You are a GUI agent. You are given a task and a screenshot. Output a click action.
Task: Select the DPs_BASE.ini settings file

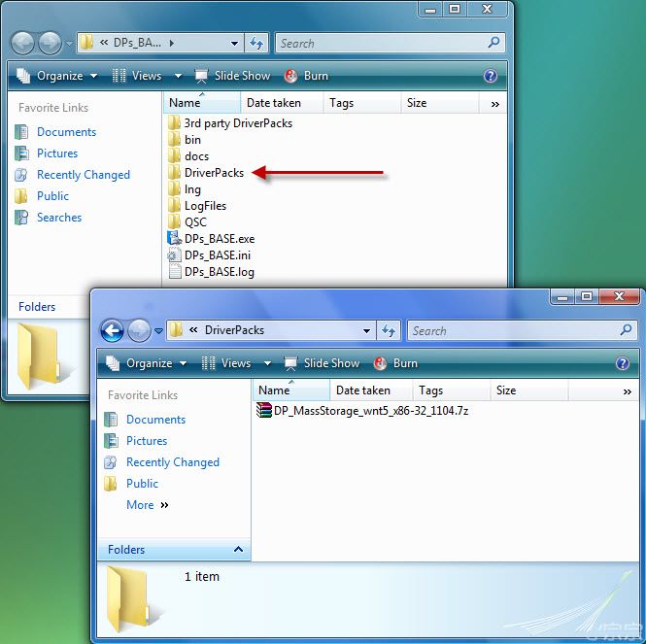tap(217, 254)
